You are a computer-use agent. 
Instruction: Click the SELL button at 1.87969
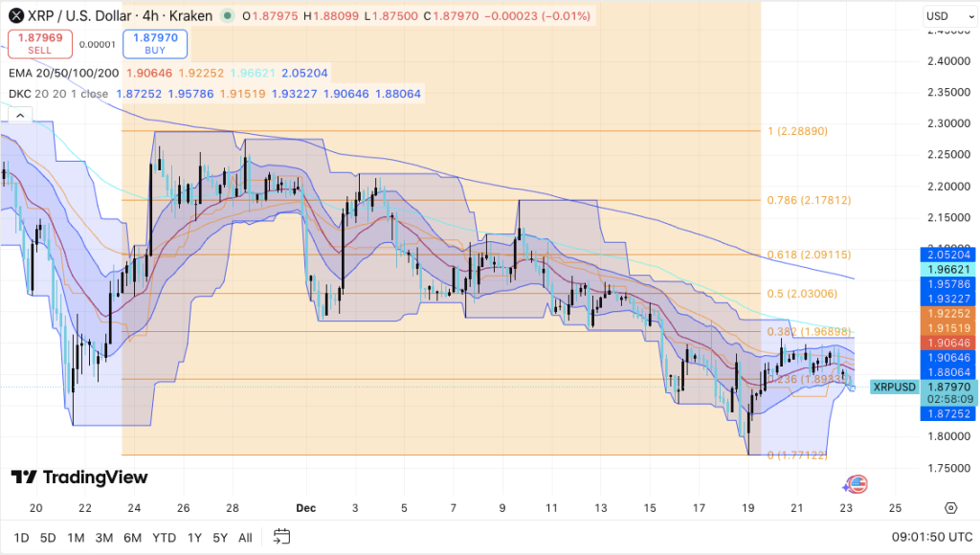point(37,45)
